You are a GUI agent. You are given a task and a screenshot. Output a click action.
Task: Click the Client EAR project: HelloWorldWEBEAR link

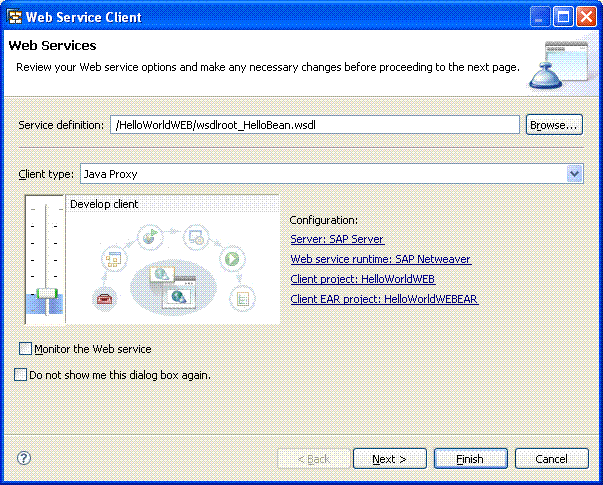pyautogui.click(x=384, y=299)
